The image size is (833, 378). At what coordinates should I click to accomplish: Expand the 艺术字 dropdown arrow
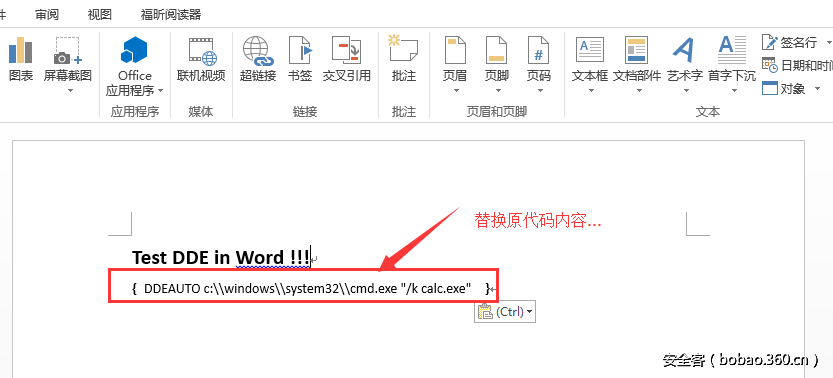coord(686,91)
